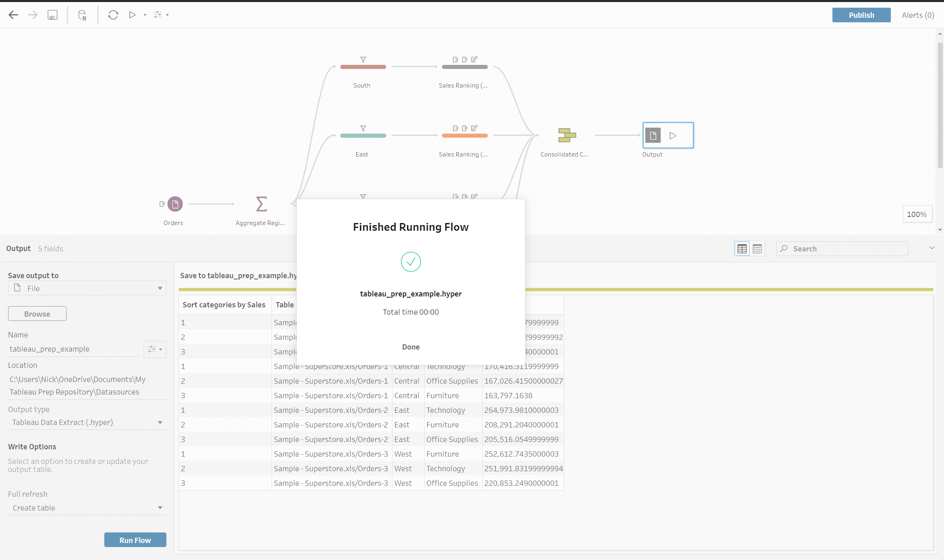This screenshot has width=944, height=560.
Task: Select the top Sales Ranking clean step
Action: 465,67
